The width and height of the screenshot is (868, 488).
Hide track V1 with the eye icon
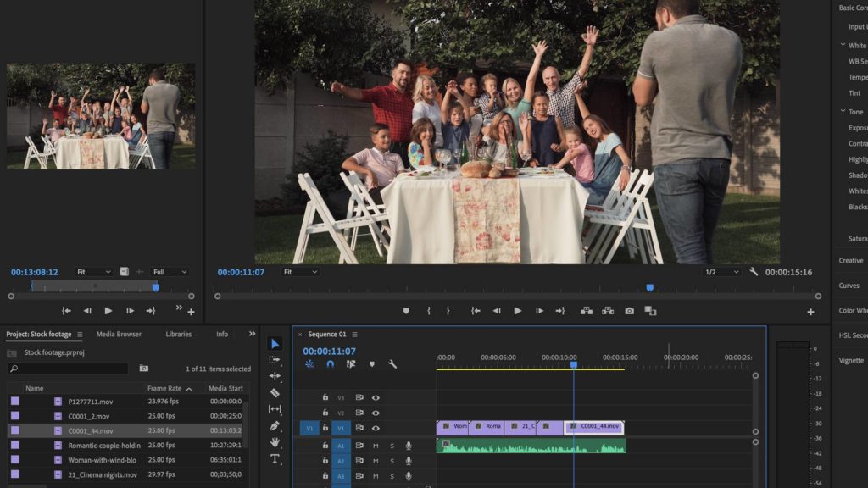[376, 428]
